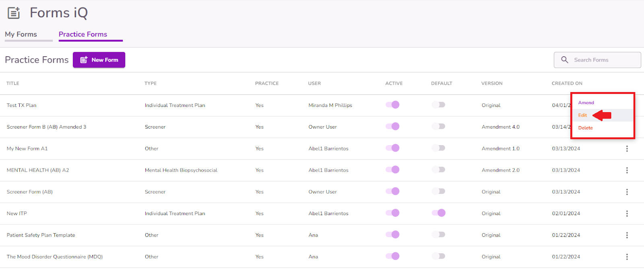Choose Amend from the context menu
This screenshot has height=271, width=644.
pyautogui.click(x=586, y=103)
